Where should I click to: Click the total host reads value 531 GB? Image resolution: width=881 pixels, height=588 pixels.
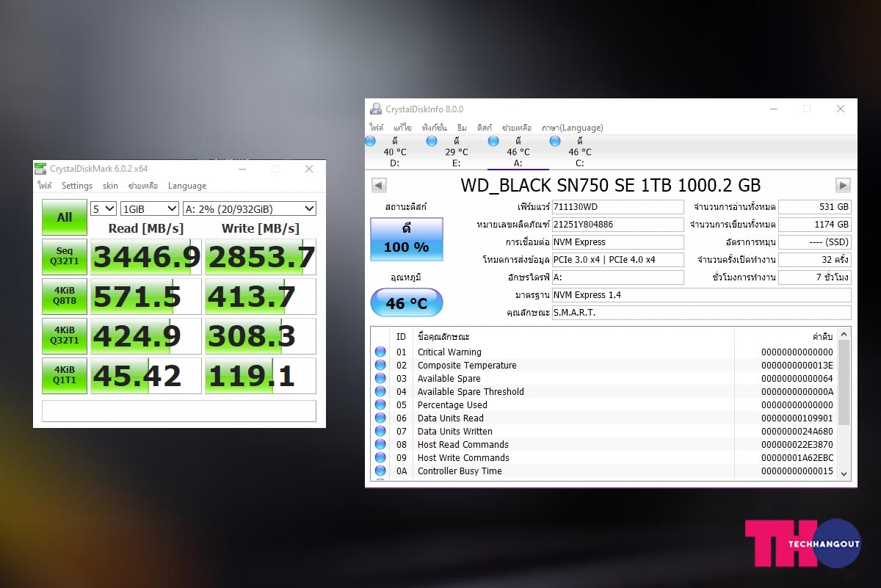click(815, 207)
